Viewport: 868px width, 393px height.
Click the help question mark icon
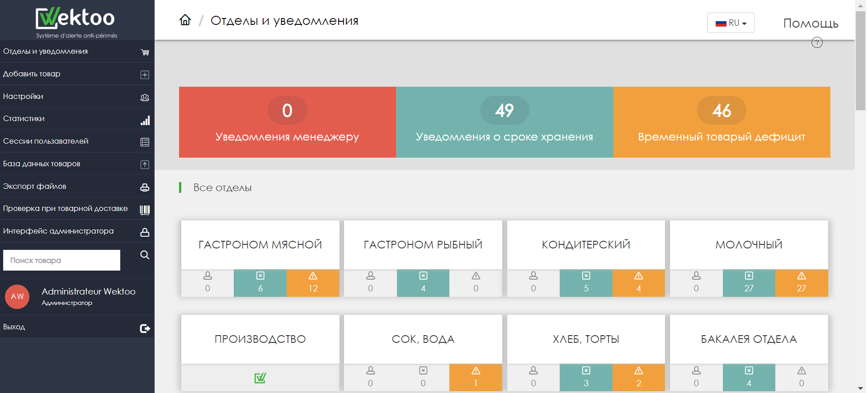pos(817,42)
